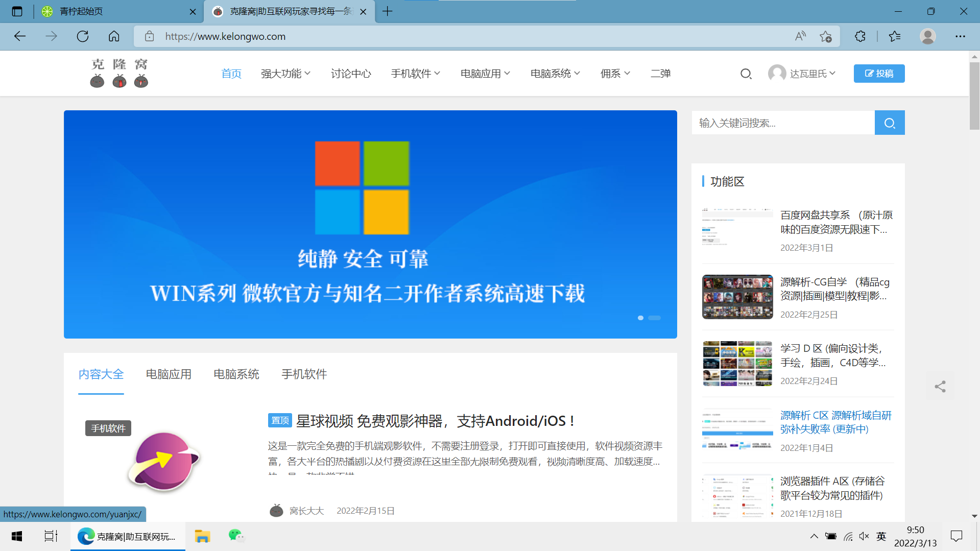Image resolution: width=980 pixels, height=551 pixels.
Task: Open the header search magnifier icon
Action: point(746,74)
